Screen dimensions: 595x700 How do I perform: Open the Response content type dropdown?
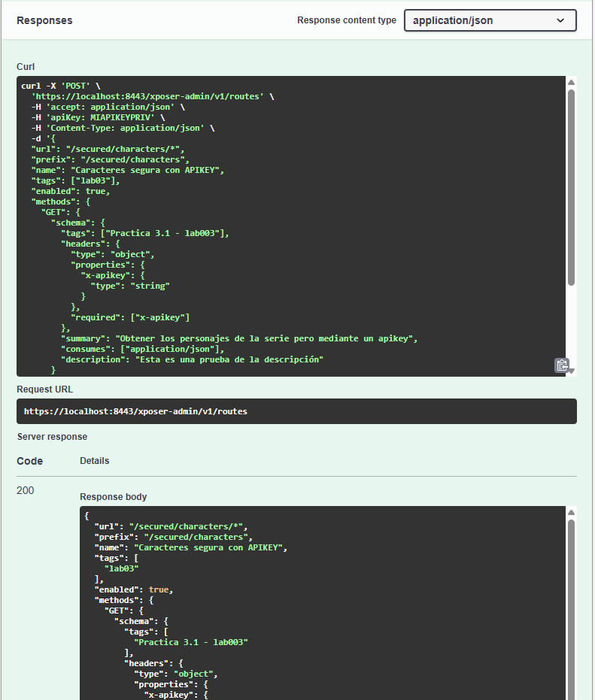click(x=490, y=20)
